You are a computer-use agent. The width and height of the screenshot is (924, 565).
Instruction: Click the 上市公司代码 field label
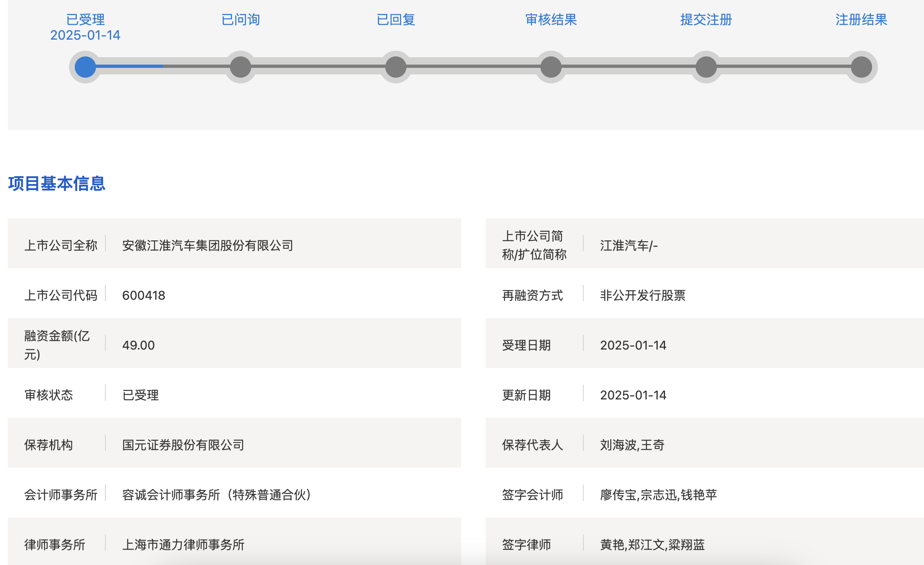point(61,295)
